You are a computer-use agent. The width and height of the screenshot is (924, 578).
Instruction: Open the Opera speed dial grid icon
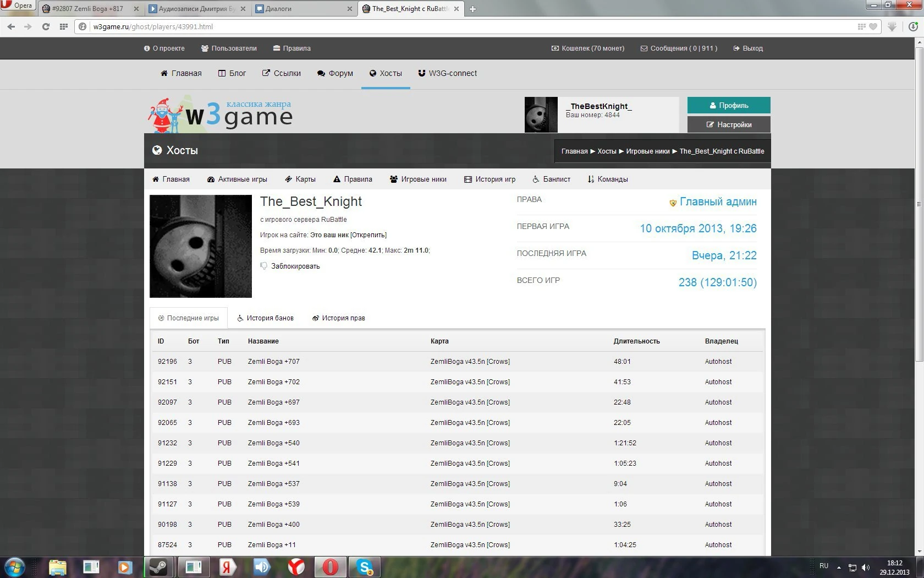pyautogui.click(x=64, y=26)
